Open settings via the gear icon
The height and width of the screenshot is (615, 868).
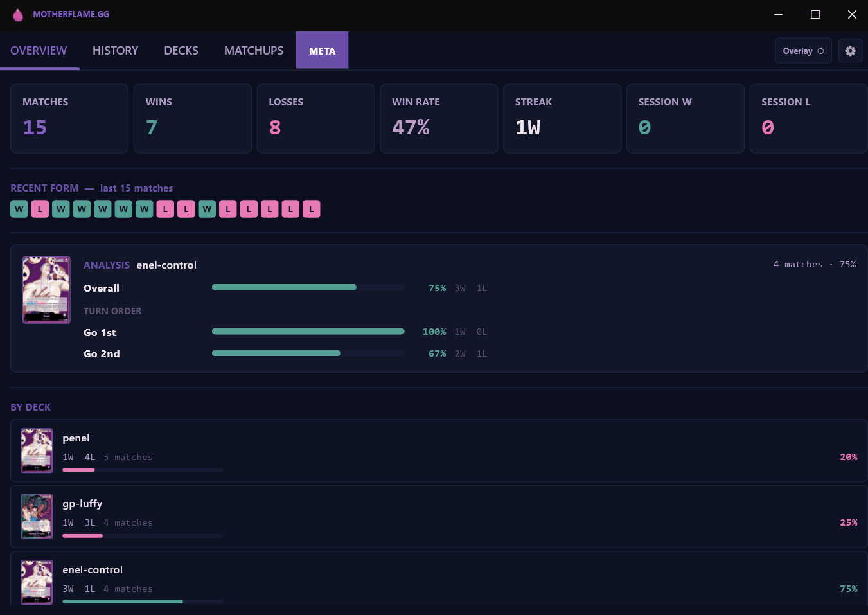pyautogui.click(x=850, y=50)
